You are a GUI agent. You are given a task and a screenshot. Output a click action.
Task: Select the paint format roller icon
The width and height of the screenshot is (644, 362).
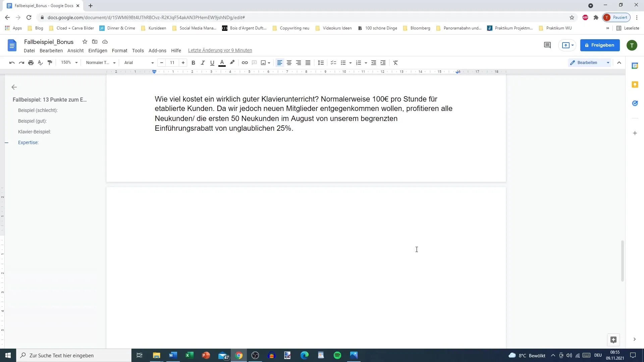pos(50,63)
